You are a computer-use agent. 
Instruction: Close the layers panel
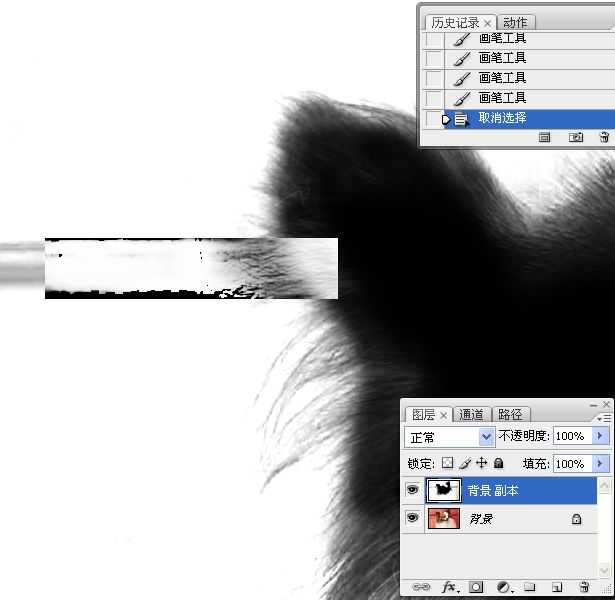pos(607,404)
